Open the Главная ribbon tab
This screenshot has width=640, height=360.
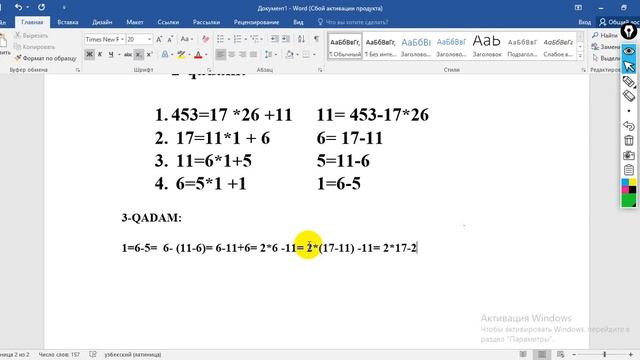coord(32,22)
